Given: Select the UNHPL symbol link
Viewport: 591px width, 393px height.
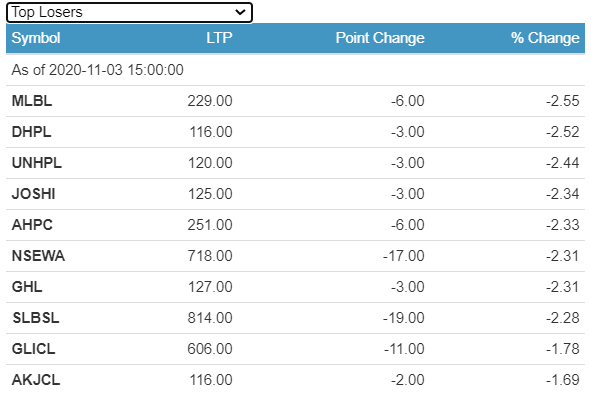Looking at the screenshot, I should (x=37, y=163).
